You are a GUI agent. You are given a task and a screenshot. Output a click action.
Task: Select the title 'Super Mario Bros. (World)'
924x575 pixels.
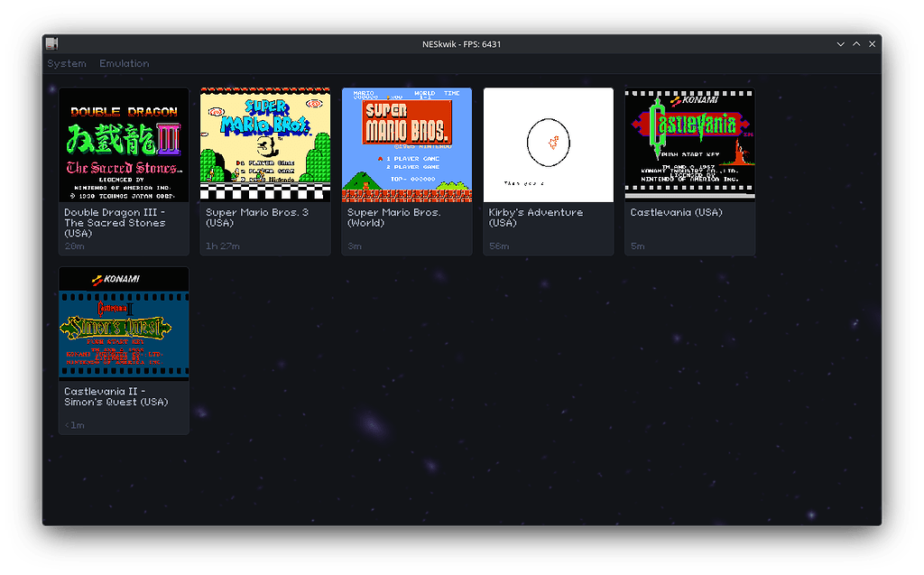pyautogui.click(x=393, y=218)
